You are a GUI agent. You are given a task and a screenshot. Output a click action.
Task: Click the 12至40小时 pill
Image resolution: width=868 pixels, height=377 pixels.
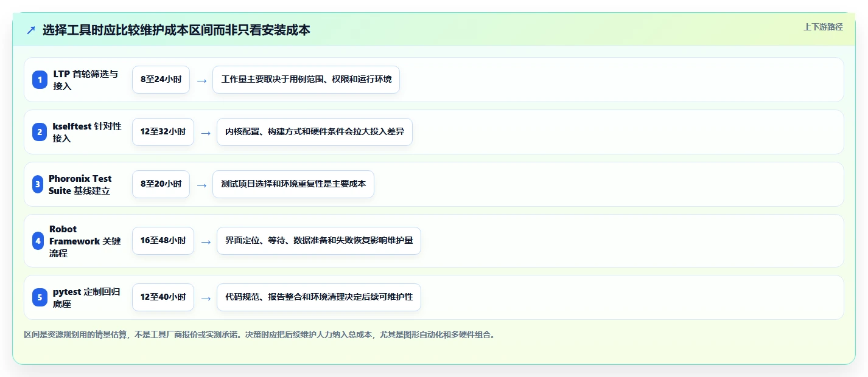(163, 297)
